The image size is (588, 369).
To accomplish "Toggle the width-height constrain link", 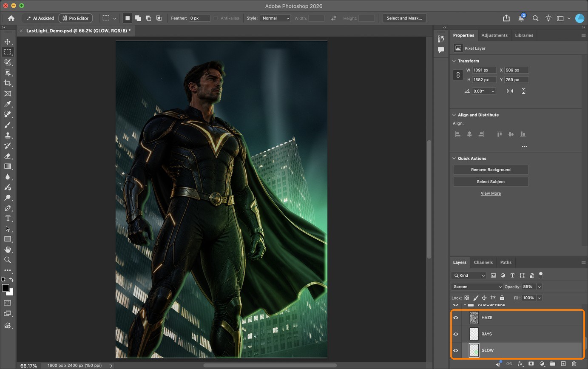I will coord(458,75).
